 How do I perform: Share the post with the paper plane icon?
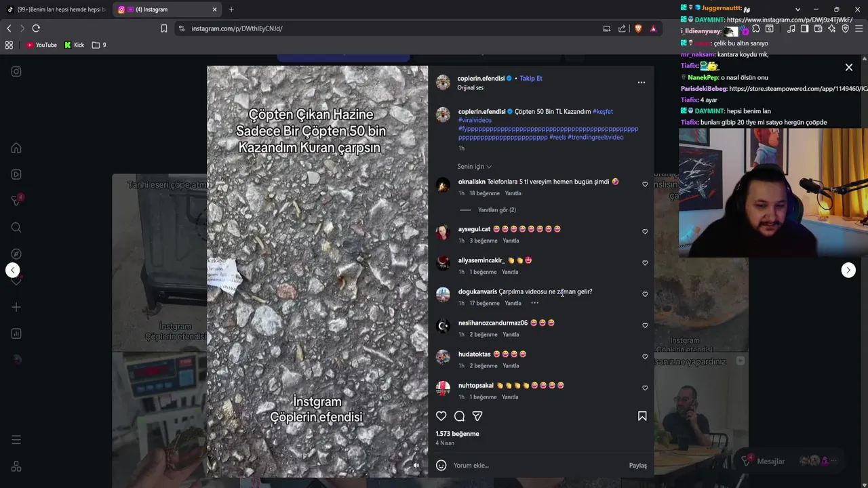pyautogui.click(x=477, y=416)
